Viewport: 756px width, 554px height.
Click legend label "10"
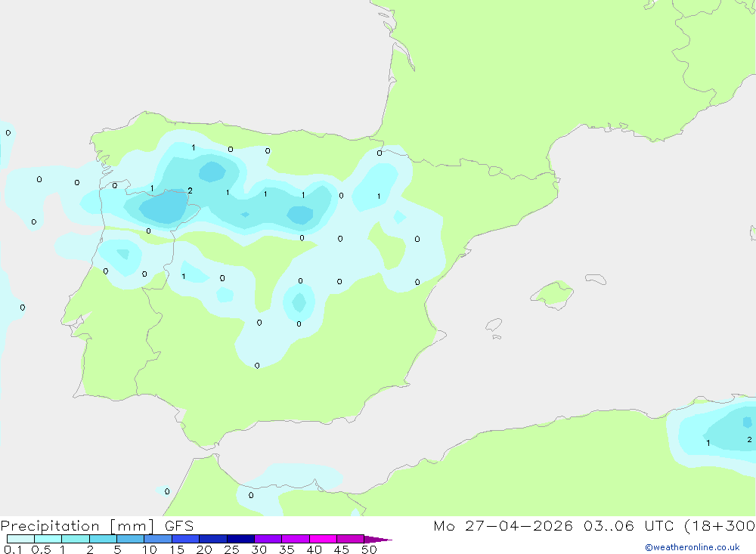150,549
